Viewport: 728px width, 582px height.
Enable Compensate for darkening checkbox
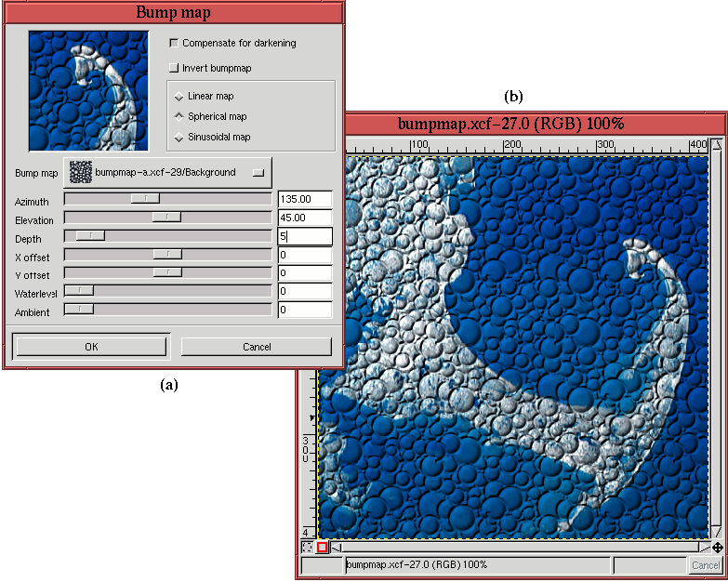(174, 44)
